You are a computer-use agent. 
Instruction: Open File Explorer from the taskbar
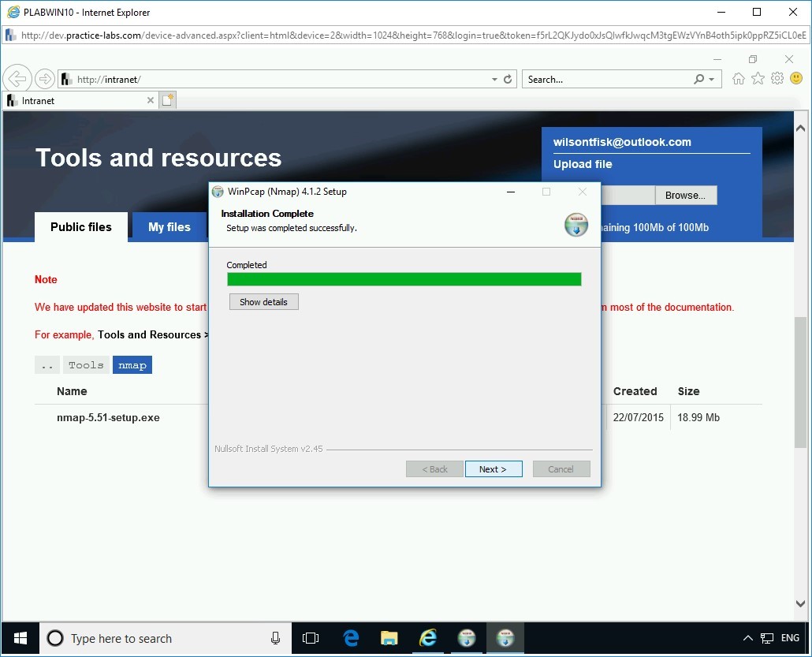point(389,638)
